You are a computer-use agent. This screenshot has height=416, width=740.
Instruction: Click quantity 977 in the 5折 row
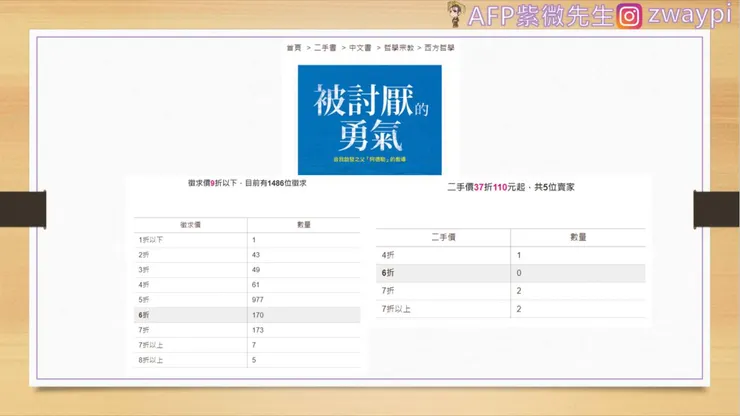(258, 300)
